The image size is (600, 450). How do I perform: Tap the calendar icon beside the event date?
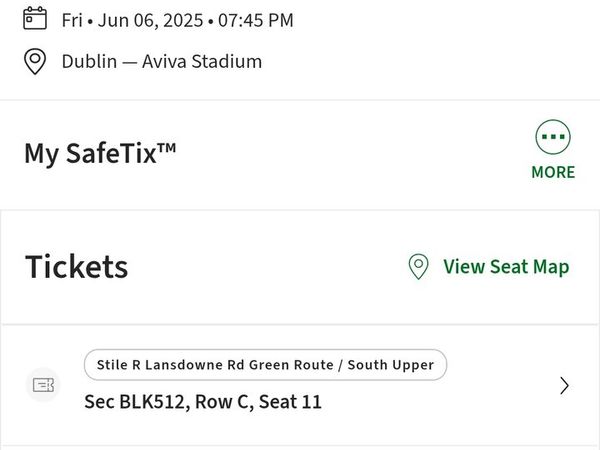(x=35, y=18)
